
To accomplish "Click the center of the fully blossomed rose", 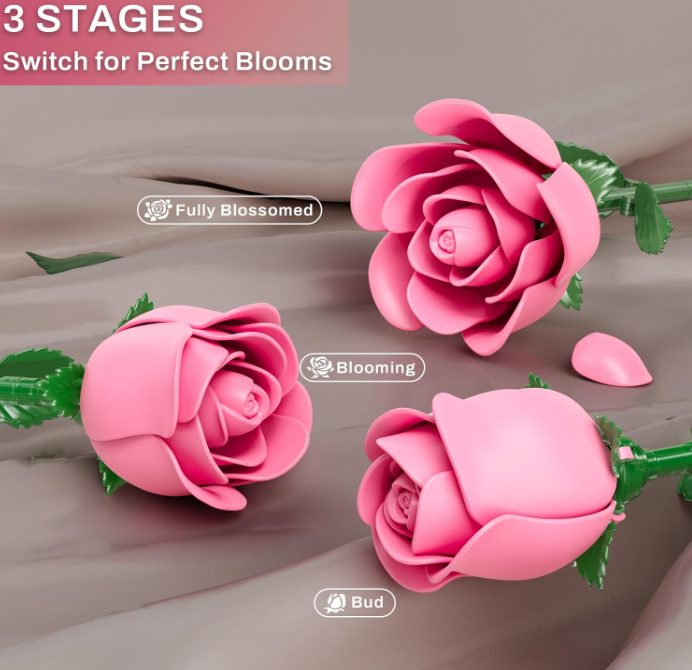I will coord(447,241).
